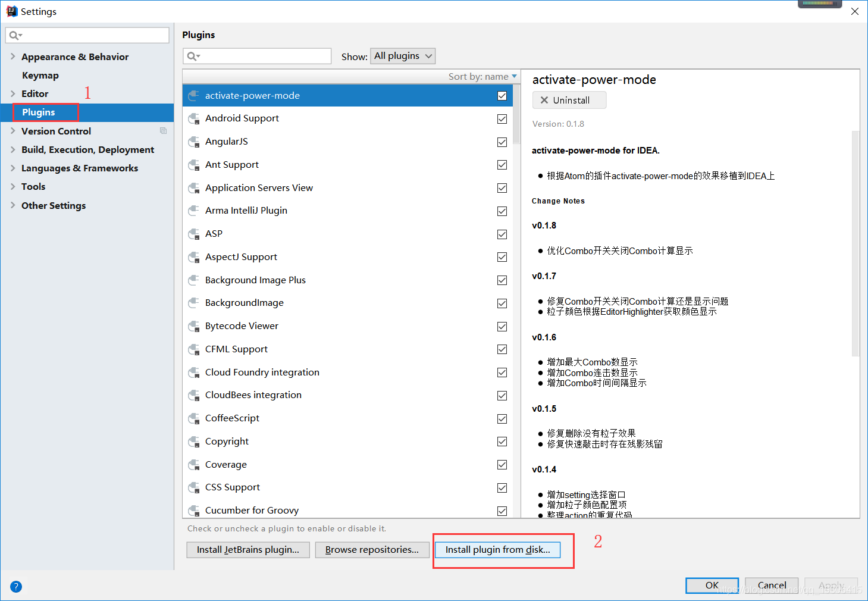Uncheck the Android Support plugin
Image resolution: width=868 pixels, height=601 pixels.
coord(502,119)
